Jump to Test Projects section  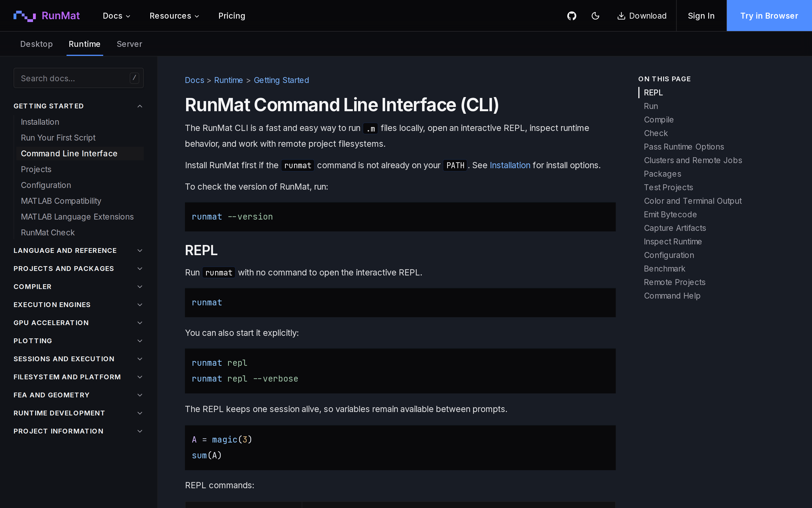coord(668,187)
